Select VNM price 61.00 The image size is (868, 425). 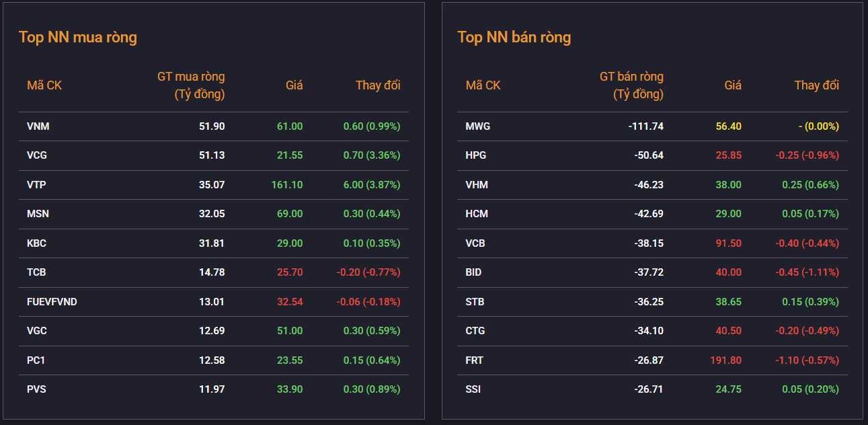point(290,126)
